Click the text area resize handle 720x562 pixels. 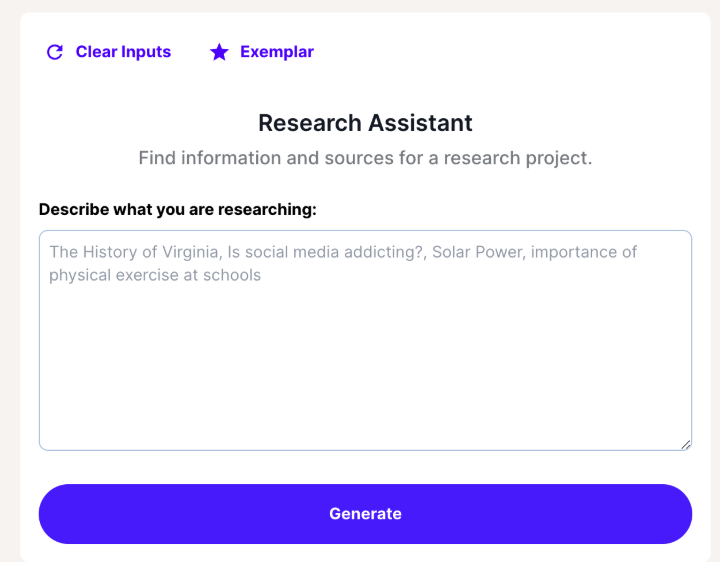(686, 444)
